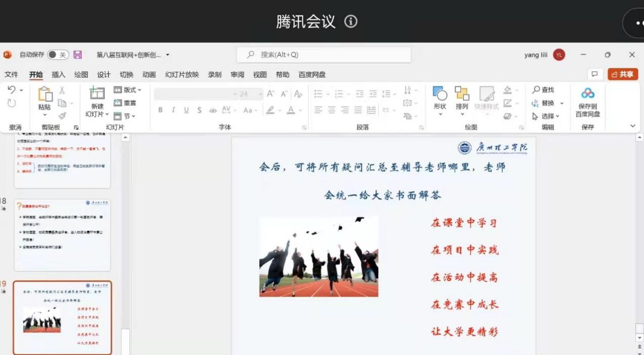
Task: Click the info icon beside 腾讯会议
Action: pyautogui.click(x=351, y=21)
